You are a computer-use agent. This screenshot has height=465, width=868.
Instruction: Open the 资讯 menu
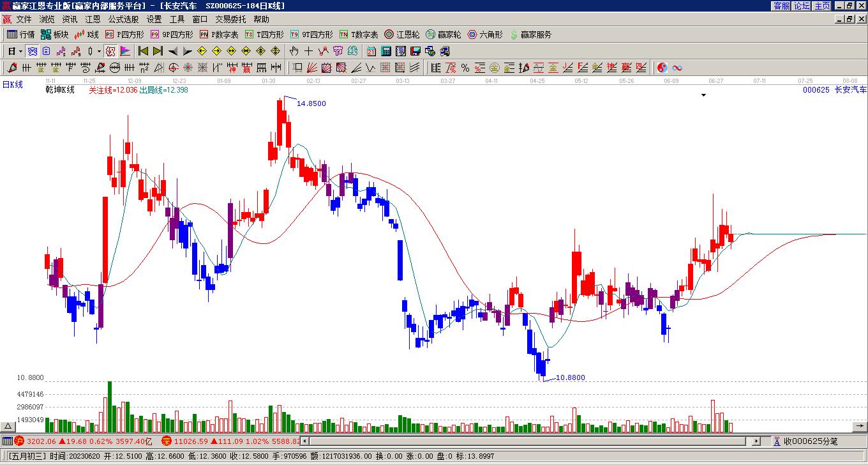click(70, 19)
